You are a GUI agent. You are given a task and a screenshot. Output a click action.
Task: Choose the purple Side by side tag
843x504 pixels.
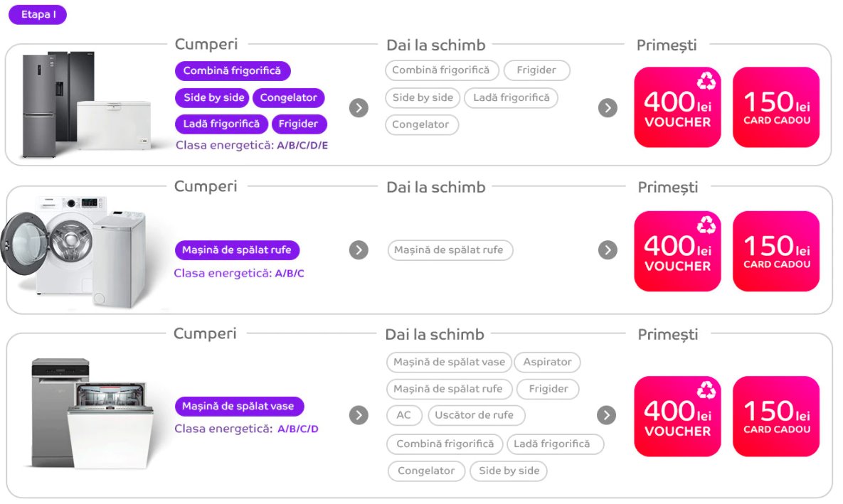pyautogui.click(x=212, y=98)
